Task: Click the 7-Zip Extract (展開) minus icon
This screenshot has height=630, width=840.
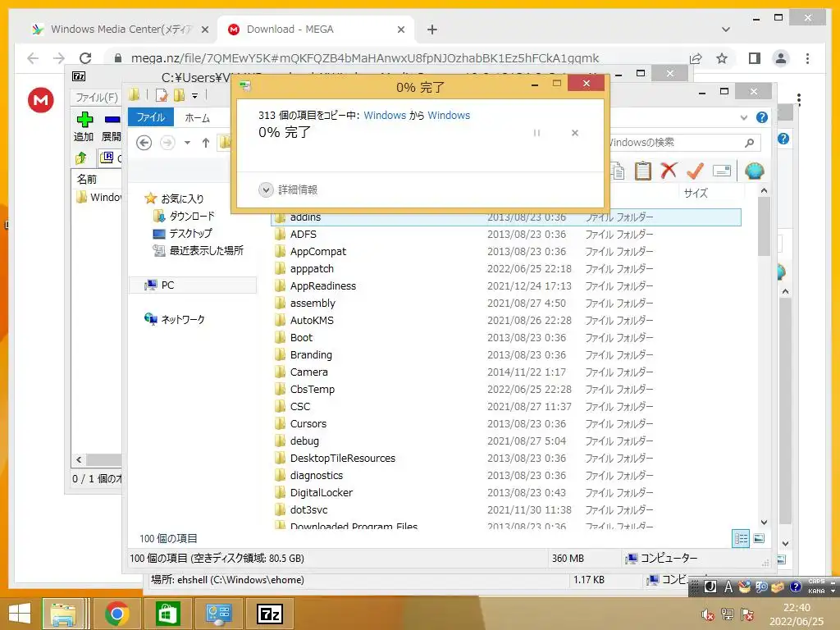Action: click(112, 120)
